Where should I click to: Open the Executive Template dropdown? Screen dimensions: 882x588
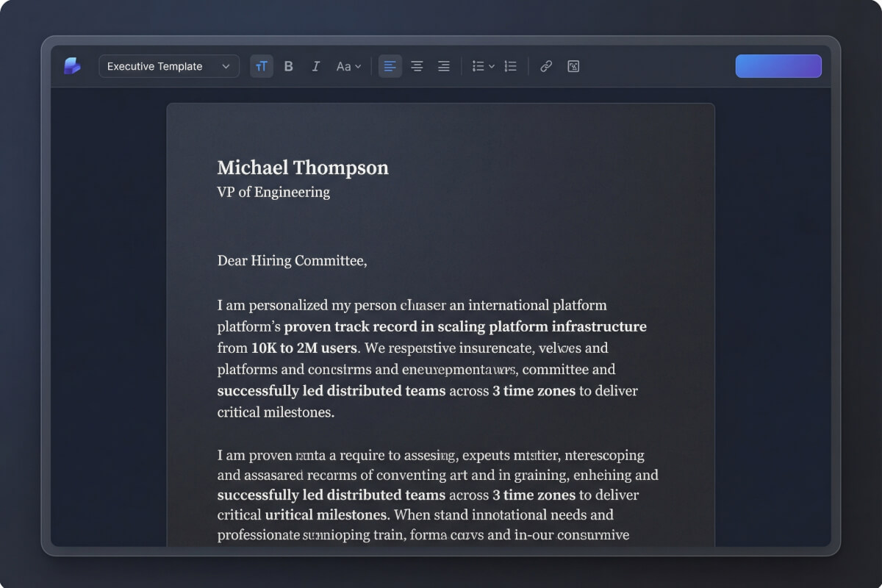click(x=168, y=65)
